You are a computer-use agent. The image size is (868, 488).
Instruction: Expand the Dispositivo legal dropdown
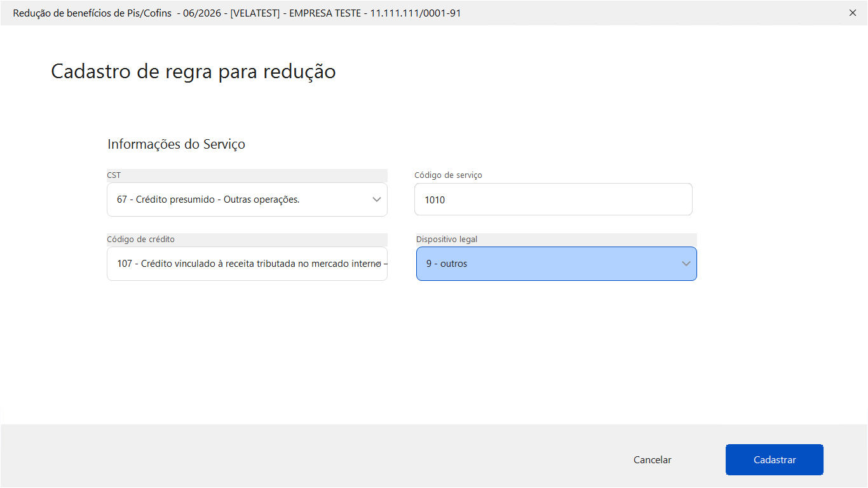(557, 264)
